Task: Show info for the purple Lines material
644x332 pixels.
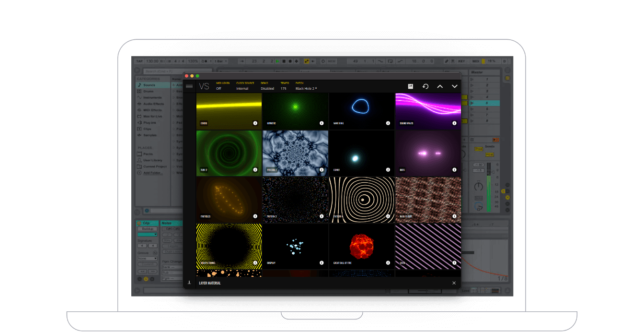Action: pos(454,263)
